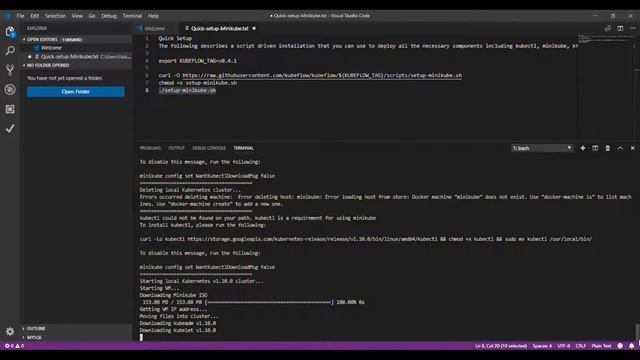Image resolution: width=640 pixels, height=360 pixels.
Task: Click the Quick Setup heading on line 1
Action: click(x=175, y=38)
